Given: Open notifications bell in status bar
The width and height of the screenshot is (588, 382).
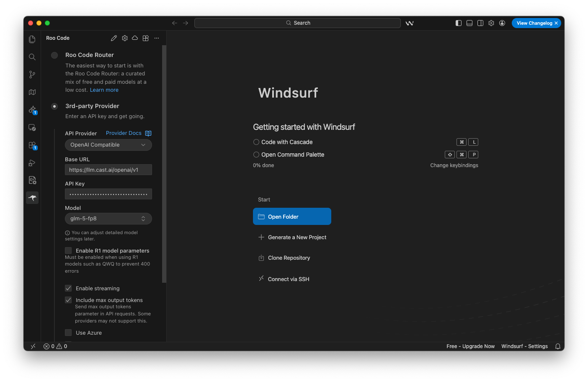Looking at the screenshot, I should 558,346.
